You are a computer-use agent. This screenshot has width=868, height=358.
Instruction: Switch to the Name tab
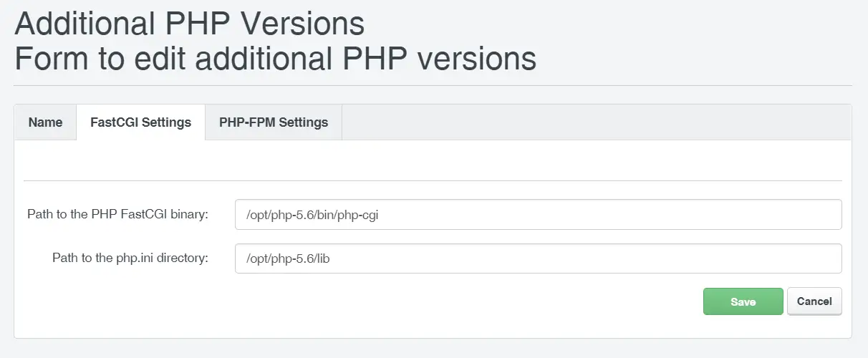[x=45, y=122]
